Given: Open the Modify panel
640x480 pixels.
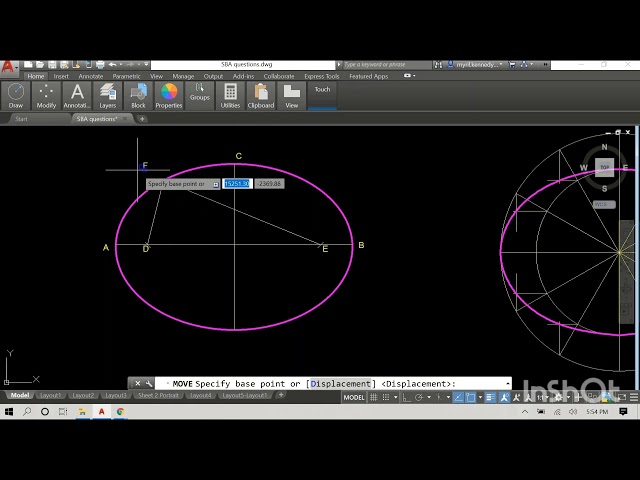Looking at the screenshot, I should (x=46, y=96).
